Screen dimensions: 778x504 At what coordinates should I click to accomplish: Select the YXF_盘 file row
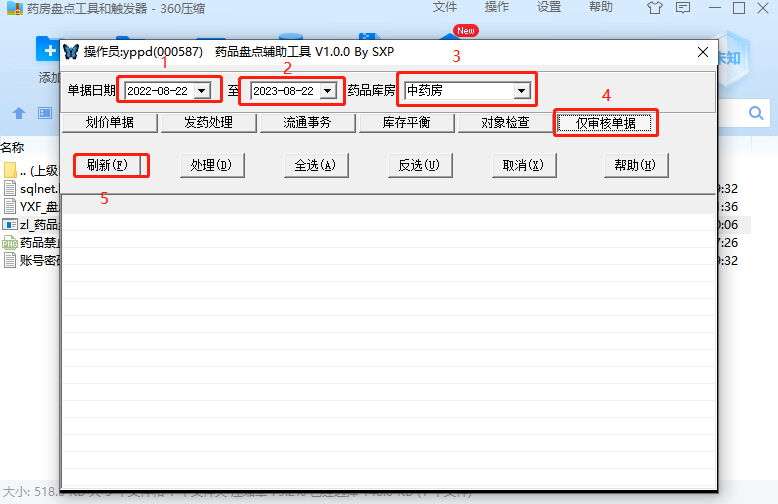(x=30, y=206)
